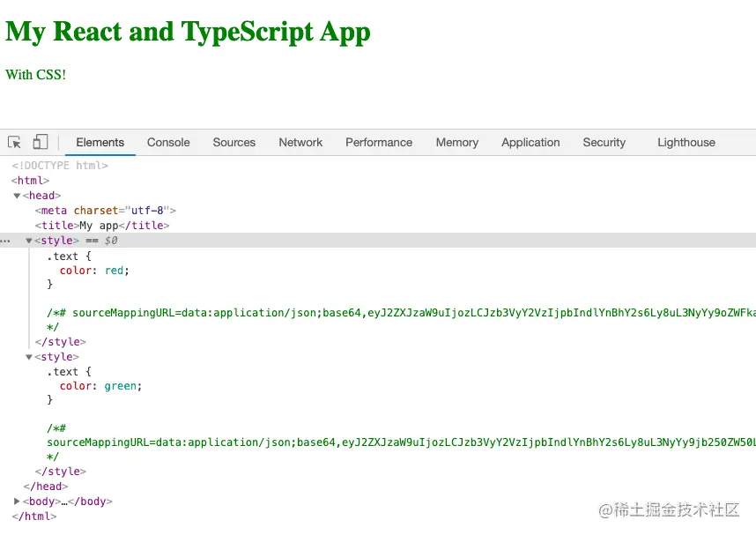The image size is (756, 535).
Task: Go to the Security tab
Action: tap(604, 142)
